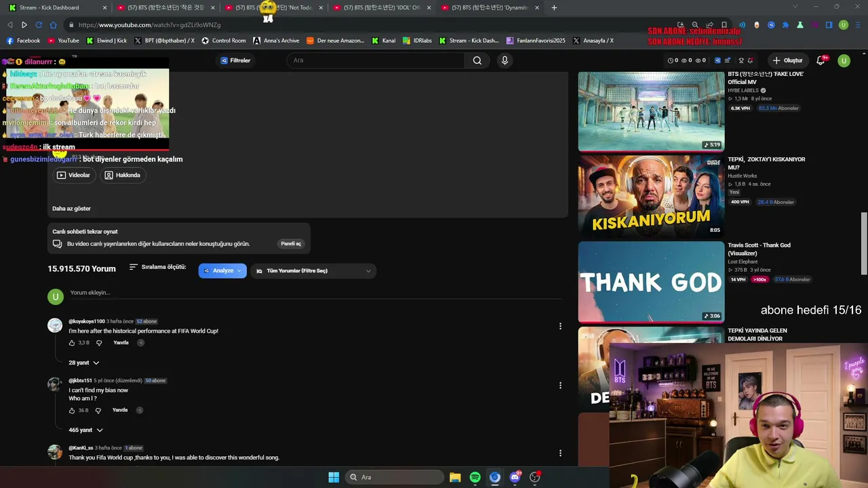Open the BTS 'FAKE LOVE' video thumbnail
This screenshot has width=868, height=488.
coord(651,111)
